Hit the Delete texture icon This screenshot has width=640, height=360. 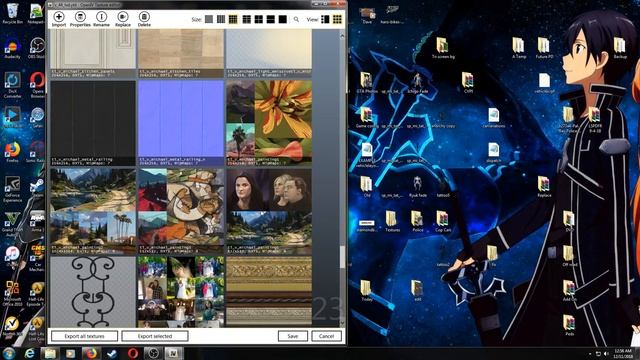tap(144, 19)
